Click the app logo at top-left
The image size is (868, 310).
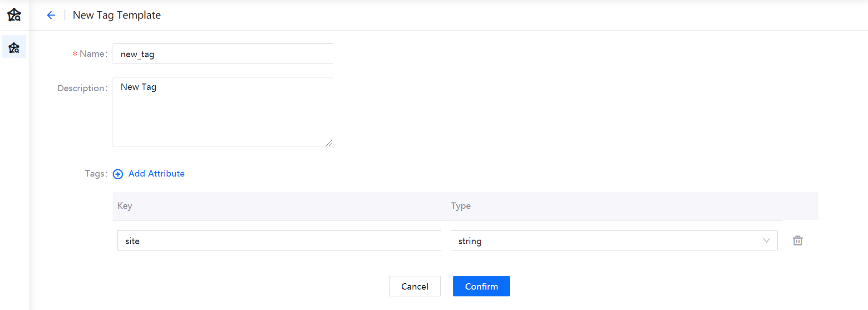pos(14,15)
